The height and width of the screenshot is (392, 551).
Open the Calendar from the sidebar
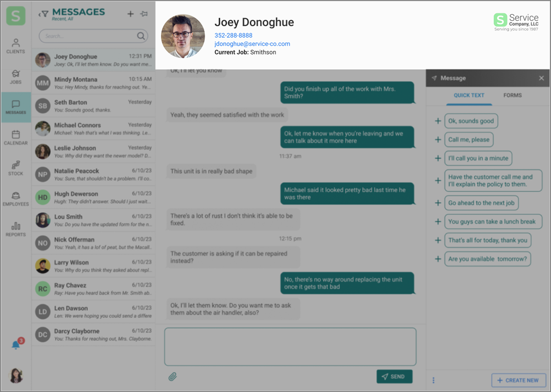point(16,137)
